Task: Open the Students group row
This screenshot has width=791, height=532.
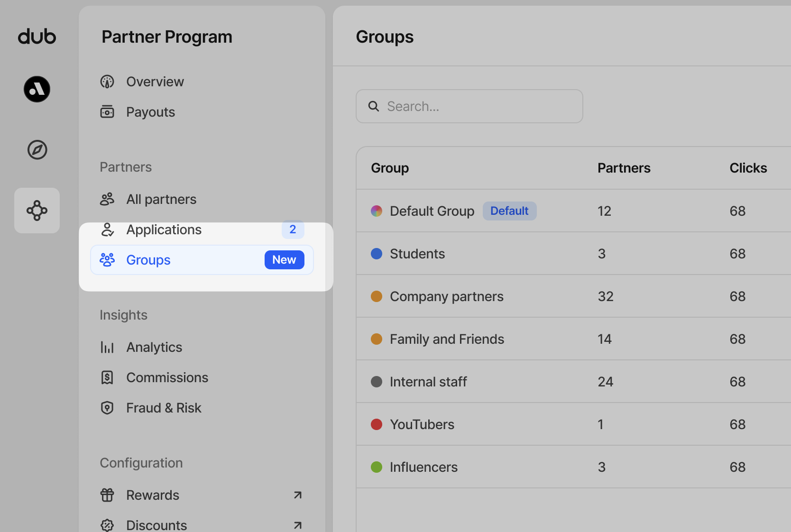Action: pos(574,254)
